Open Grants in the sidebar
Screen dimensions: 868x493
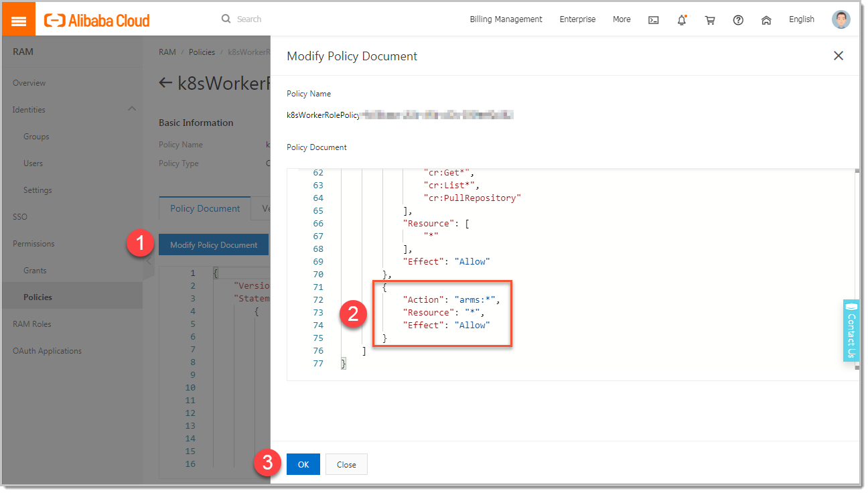[35, 271]
